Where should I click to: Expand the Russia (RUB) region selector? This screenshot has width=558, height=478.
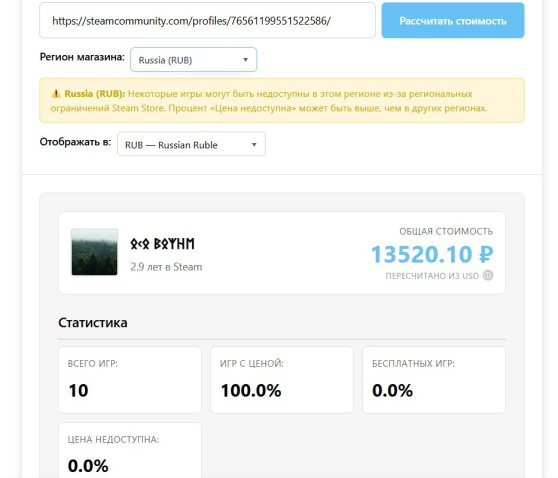[x=194, y=60]
